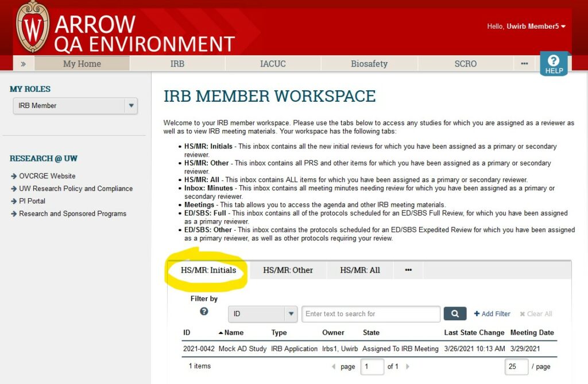Click the page number input box

tap(372, 366)
